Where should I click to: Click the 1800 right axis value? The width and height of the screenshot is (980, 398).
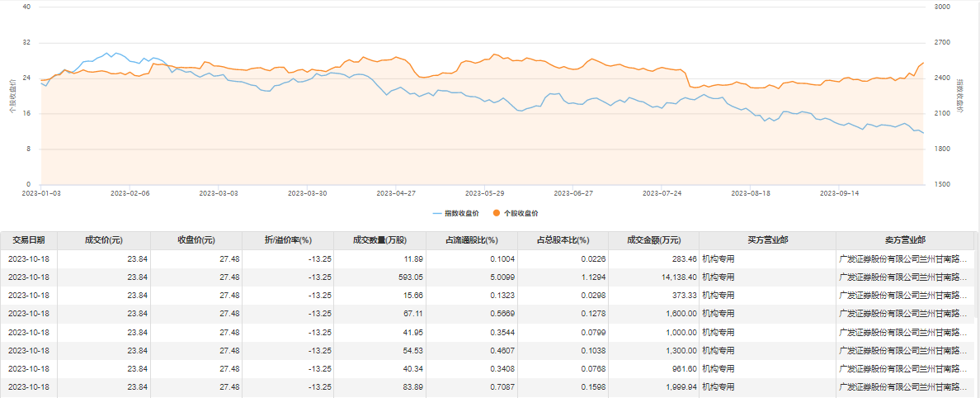pyautogui.click(x=942, y=149)
